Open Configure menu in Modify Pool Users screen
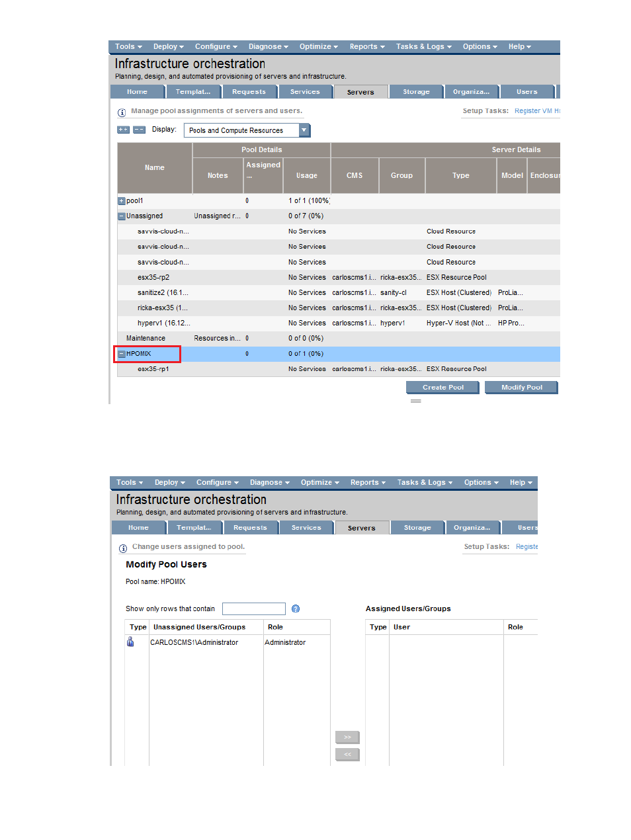 [x=217, y=483]
